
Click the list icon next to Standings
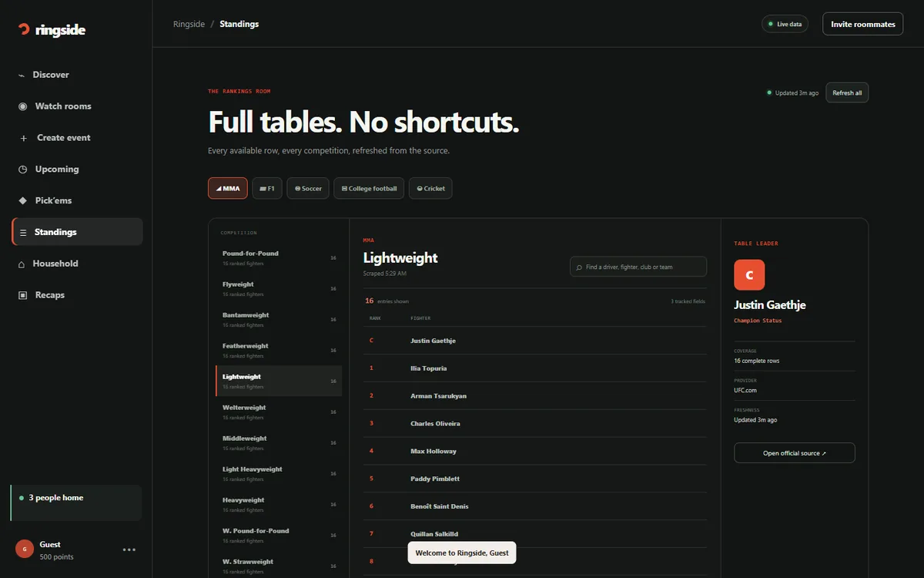(23, 232)
